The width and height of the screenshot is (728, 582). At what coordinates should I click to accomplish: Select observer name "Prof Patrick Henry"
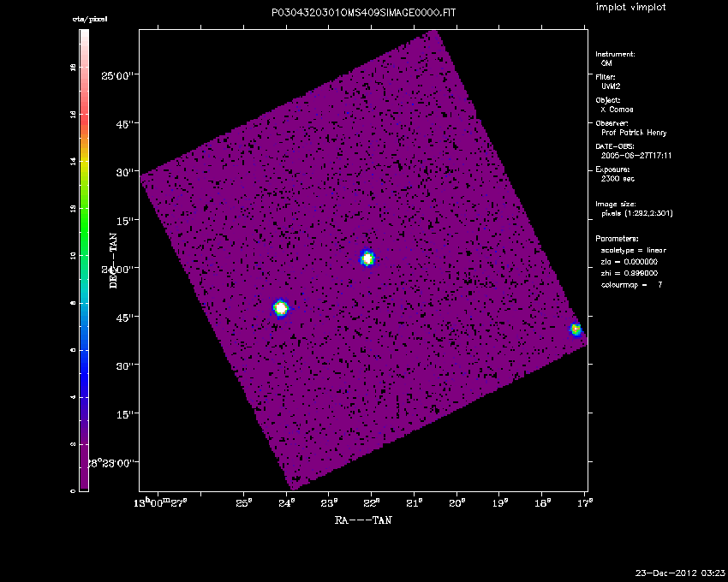pyautogui.click(x=634, y=133)
